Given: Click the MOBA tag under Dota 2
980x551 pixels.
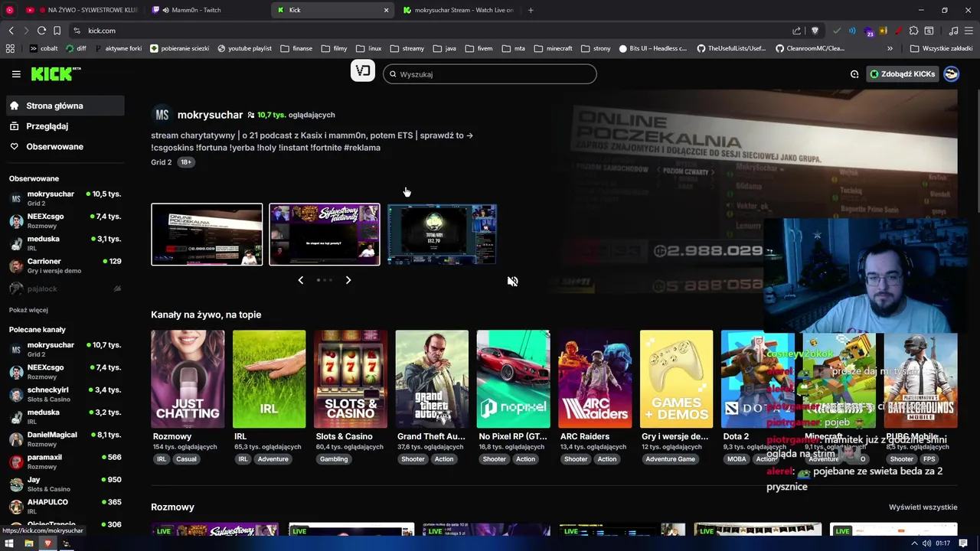Looking at the screenshot, I should coord(737,459).
